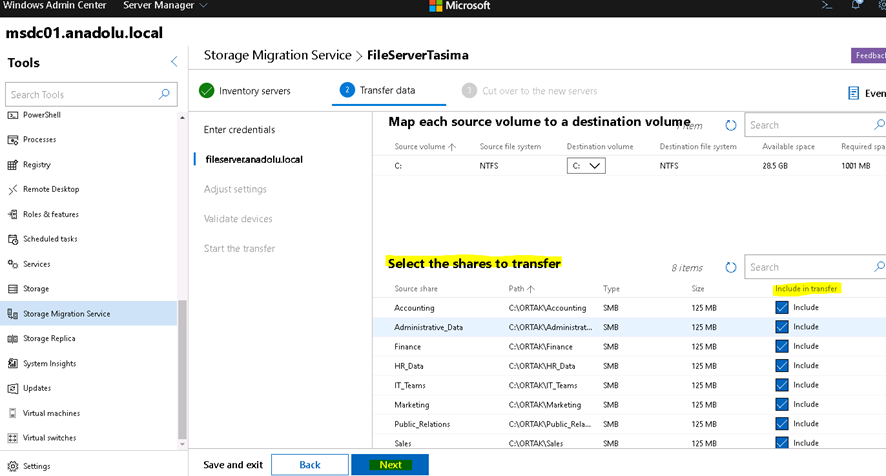Open destination volume C: dropdown
The image size is (886, 476).
[x=585, y=166]
